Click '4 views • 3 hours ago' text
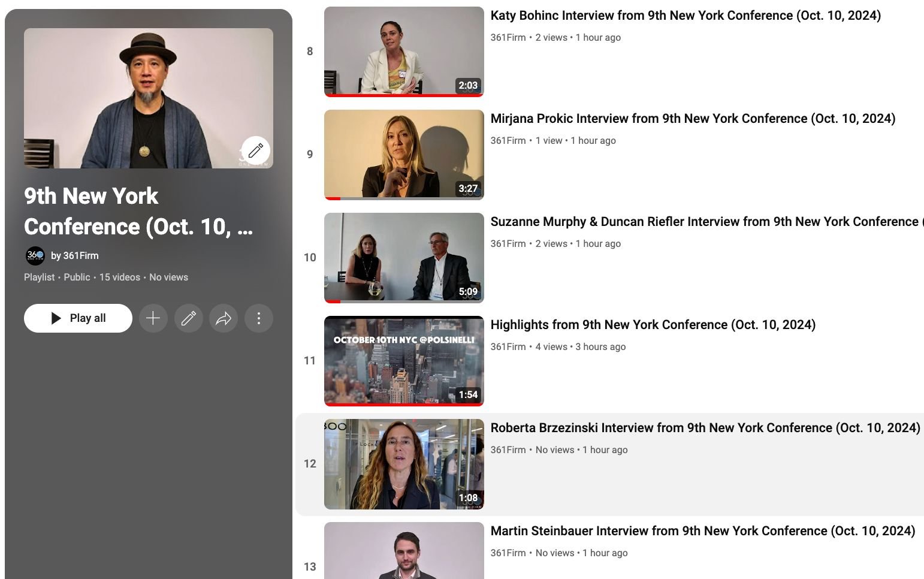 581,347
